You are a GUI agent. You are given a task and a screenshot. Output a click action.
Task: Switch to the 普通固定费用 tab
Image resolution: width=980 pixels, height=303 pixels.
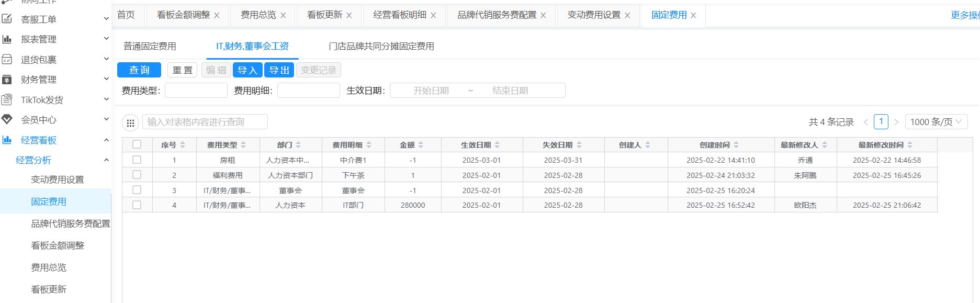150,46
